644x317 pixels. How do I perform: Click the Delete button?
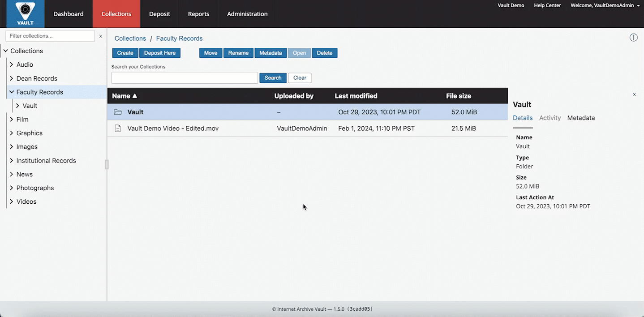pos(324,53)
